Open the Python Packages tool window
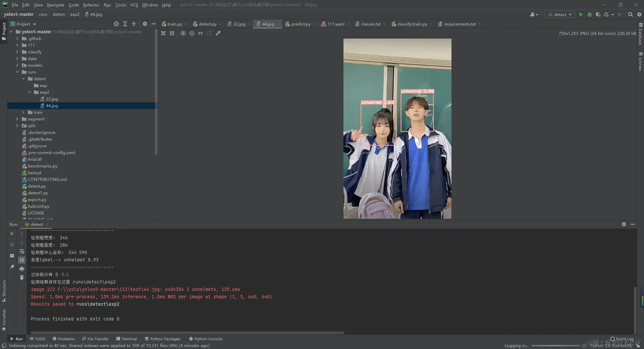The image size is (644, 349). 163,339
